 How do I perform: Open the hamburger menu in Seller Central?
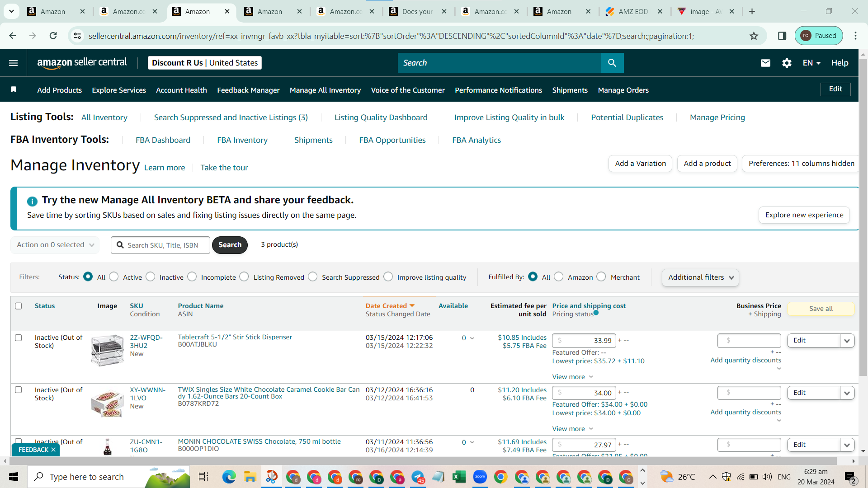[x=14, y=63]
